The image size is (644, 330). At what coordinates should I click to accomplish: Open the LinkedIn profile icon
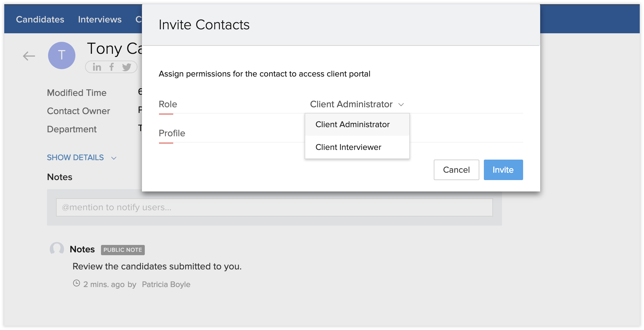[x=97, y=67]
